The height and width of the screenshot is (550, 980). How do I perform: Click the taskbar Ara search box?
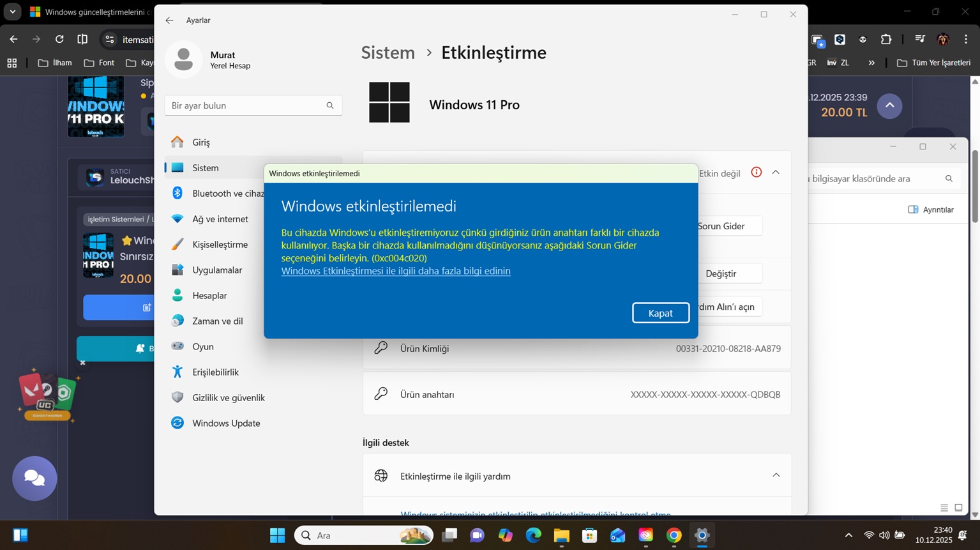[364, 535]
